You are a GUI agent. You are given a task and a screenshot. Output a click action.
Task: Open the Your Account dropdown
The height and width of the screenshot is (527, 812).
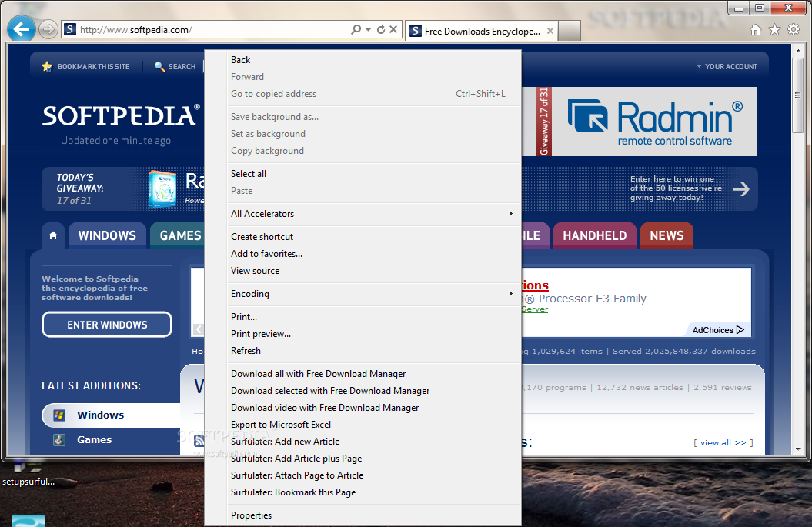727,67
